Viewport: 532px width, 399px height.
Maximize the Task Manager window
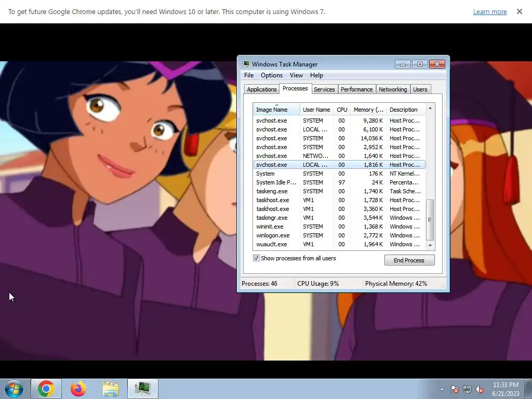click(420, 64)
